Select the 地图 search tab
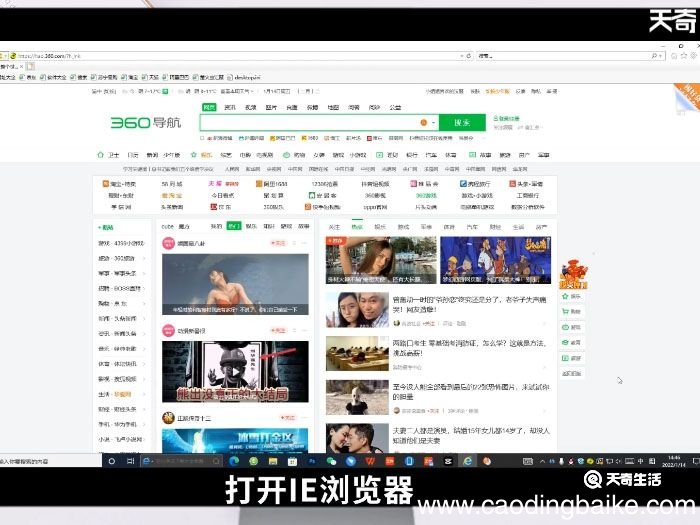The image size is (700, 525). click(x=333, y=107)
